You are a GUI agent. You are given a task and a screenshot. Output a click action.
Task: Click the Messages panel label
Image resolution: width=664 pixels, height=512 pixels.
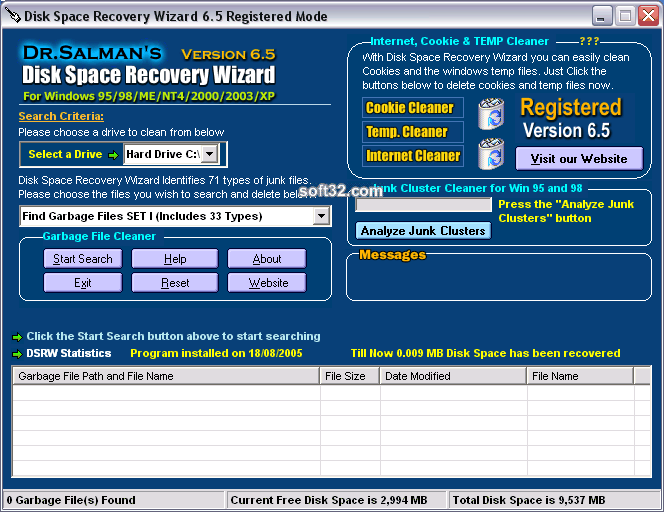tap(393, 255)
